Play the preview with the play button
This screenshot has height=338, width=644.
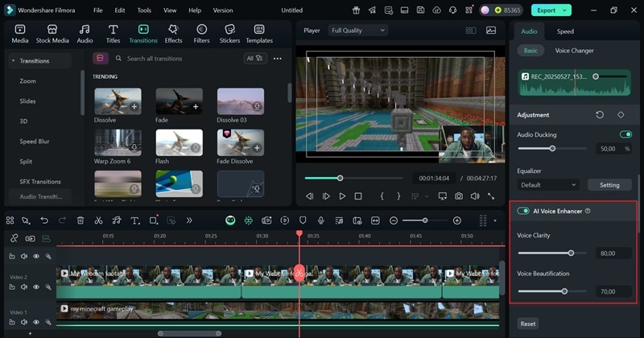[342, 196]
